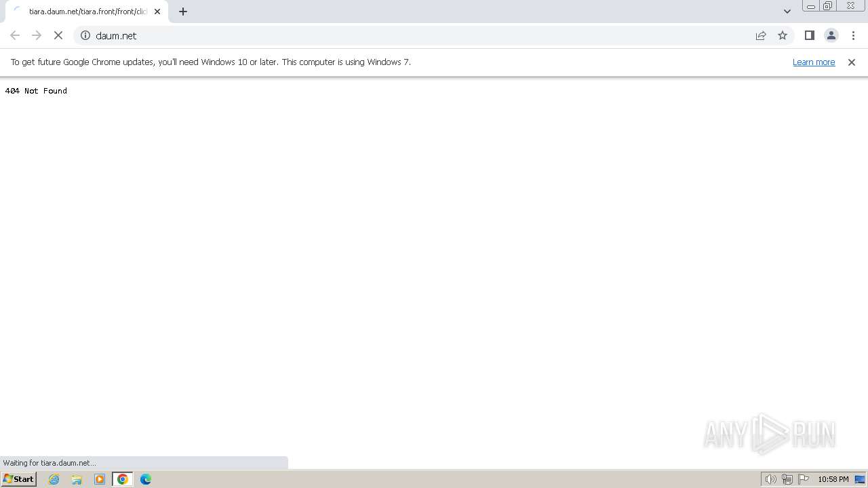The height and width of the screenshot is (488, 868).
Task: Open a new tab
Action: [183, 12]
